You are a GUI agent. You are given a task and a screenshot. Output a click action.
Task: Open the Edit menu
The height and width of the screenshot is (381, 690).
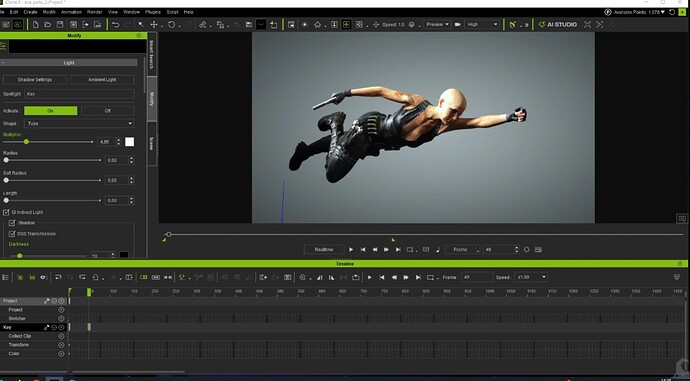pyautogui.click(x=14, y=12)
